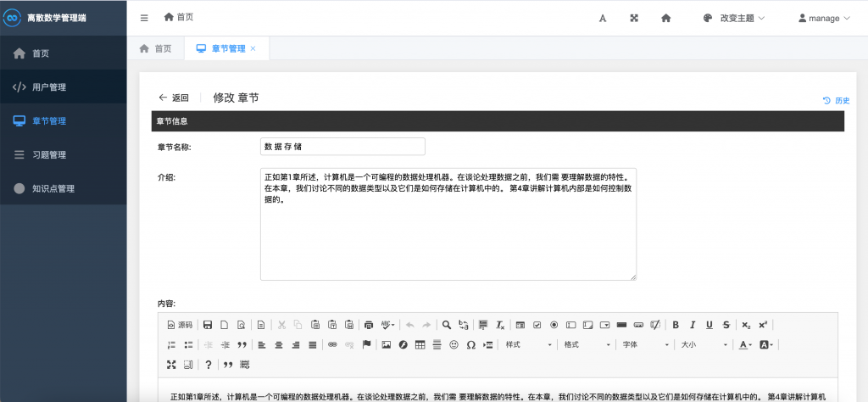Align text left in the editor
868x402 pixels.
(262, 344)
